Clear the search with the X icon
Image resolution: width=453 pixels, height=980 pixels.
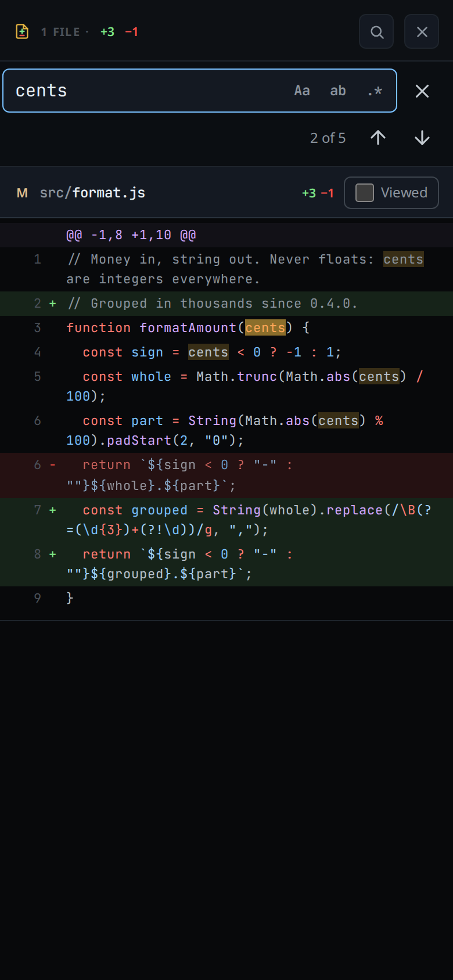[422, 91]
